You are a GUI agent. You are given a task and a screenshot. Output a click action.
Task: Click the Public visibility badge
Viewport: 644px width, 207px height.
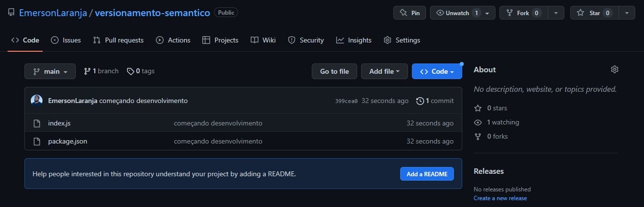click(x=226, y=13)
